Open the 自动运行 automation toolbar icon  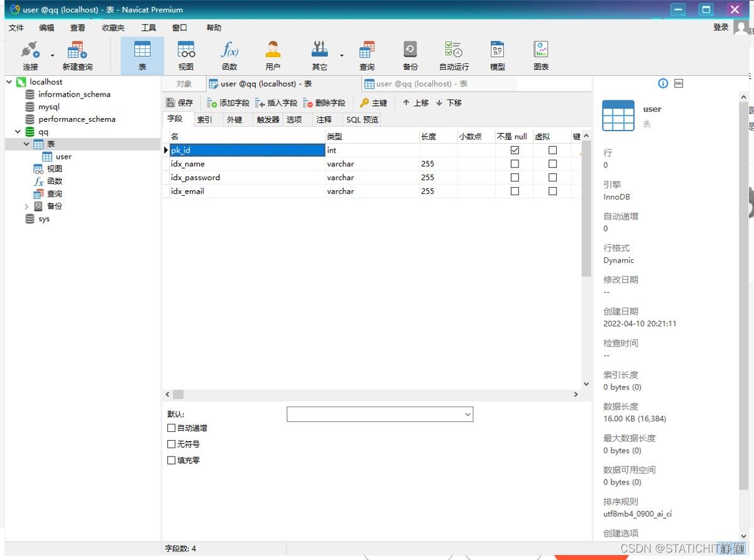(x=454, y=56)
